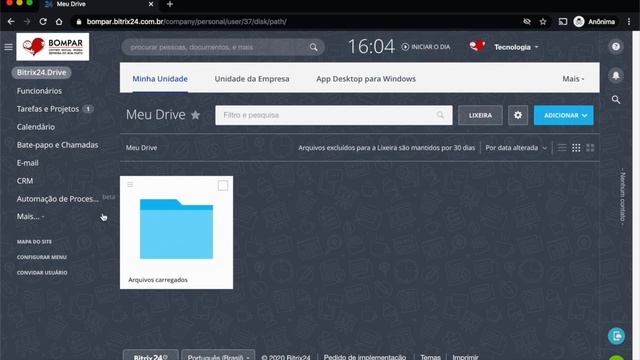Reload the browser page
Screen dimensions: 640x360
(43, 22)
